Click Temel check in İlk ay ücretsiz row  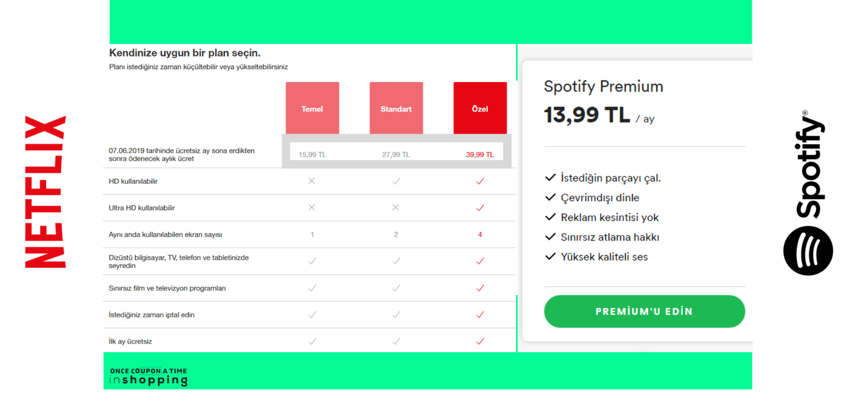coord(312,341)
